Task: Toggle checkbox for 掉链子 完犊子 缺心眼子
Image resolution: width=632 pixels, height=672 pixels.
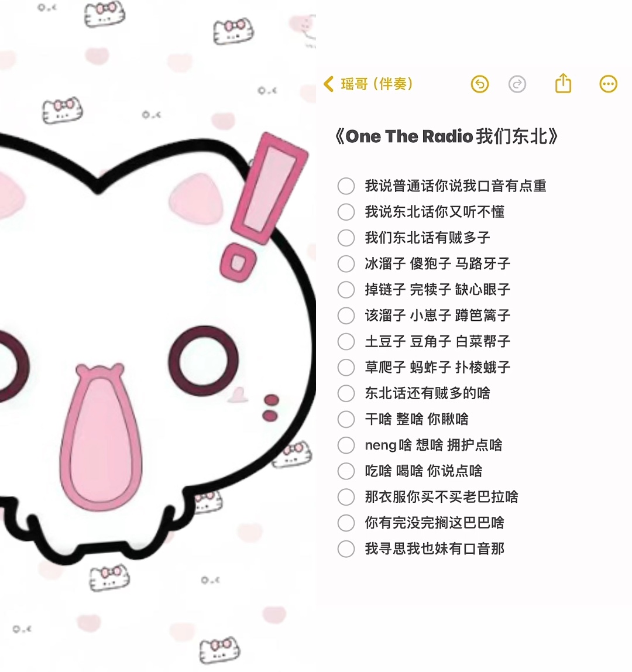Action: (346, 290)
